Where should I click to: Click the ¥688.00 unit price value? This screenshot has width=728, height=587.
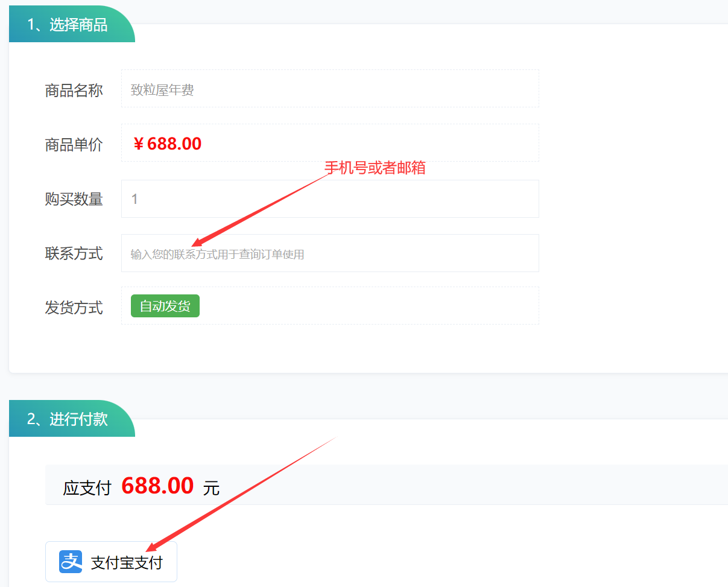(167, 144)
